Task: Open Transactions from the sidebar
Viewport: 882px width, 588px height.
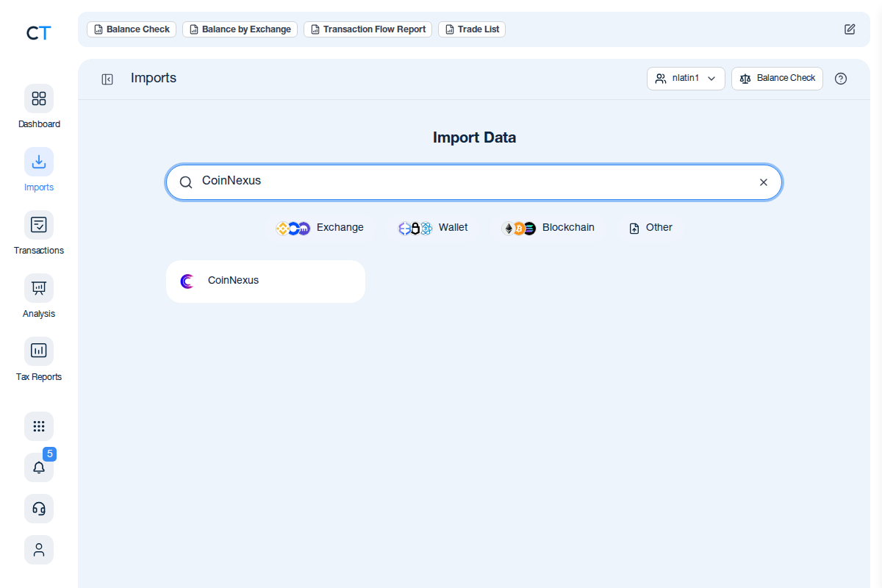Action: click(39, 225)
